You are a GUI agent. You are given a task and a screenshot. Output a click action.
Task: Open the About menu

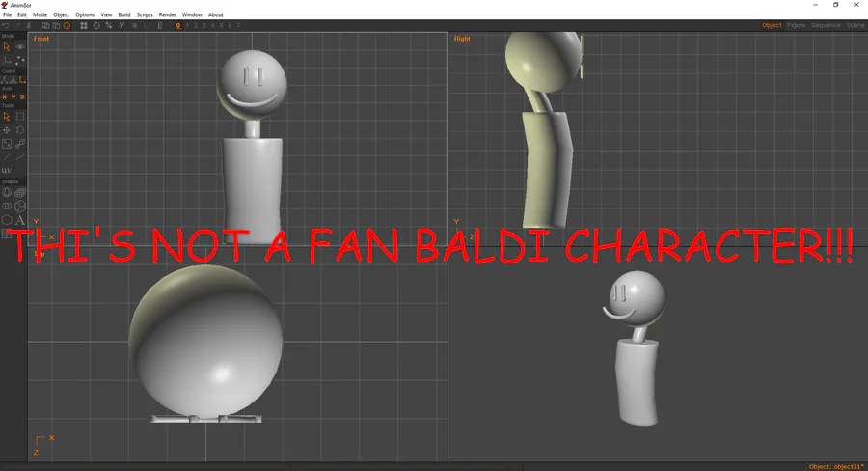click(216, 15)
